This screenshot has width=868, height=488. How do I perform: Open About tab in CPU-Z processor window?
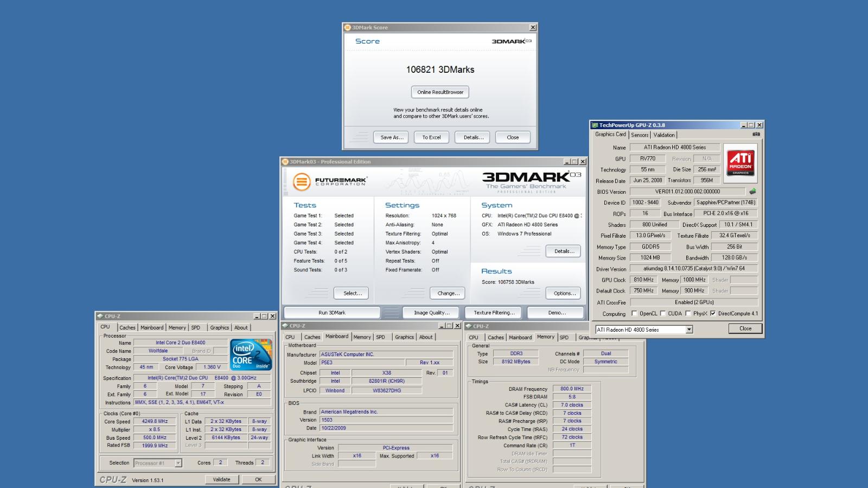click(241, 327)
